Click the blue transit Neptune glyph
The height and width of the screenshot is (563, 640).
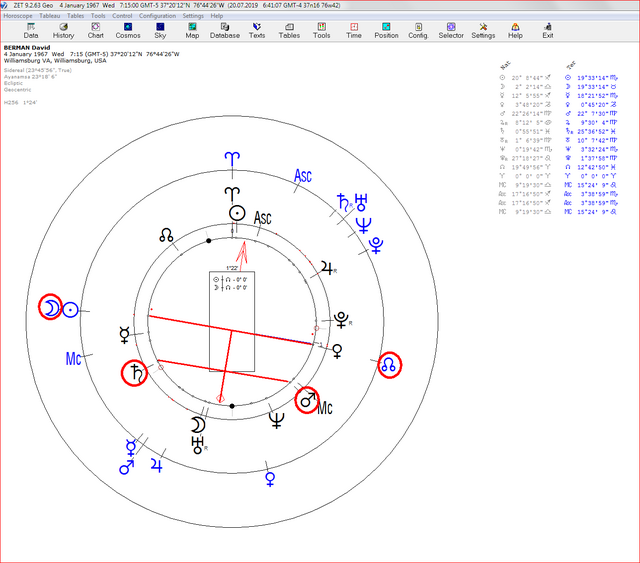point(363,225)
